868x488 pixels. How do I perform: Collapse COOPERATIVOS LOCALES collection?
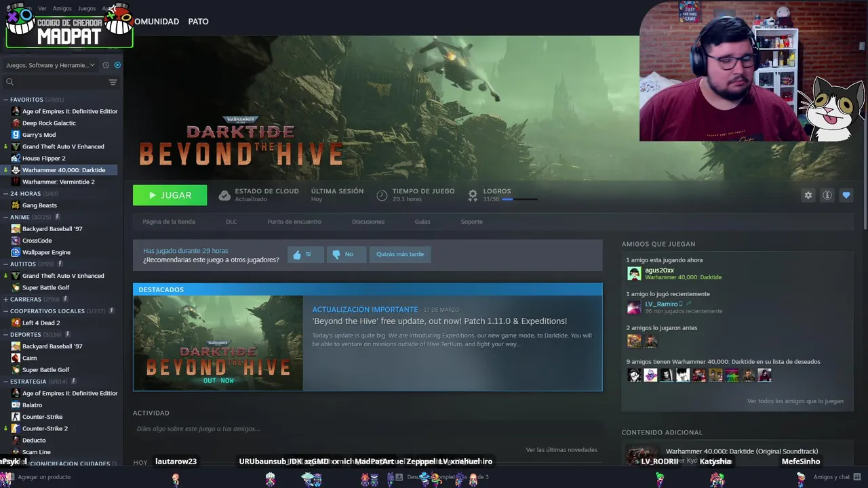point(6,311)
